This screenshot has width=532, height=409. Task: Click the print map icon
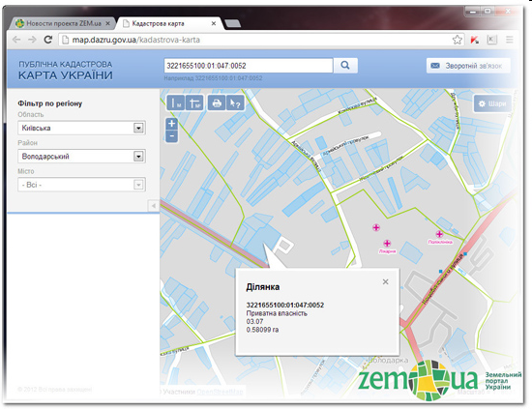coord(217,102)
